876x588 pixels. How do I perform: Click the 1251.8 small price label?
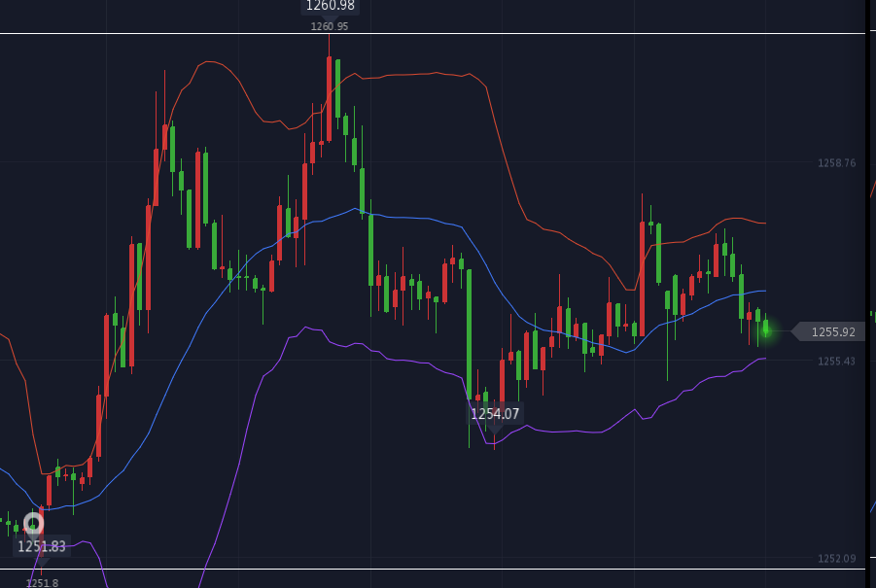pyautogui.click(x=42, y=583)
